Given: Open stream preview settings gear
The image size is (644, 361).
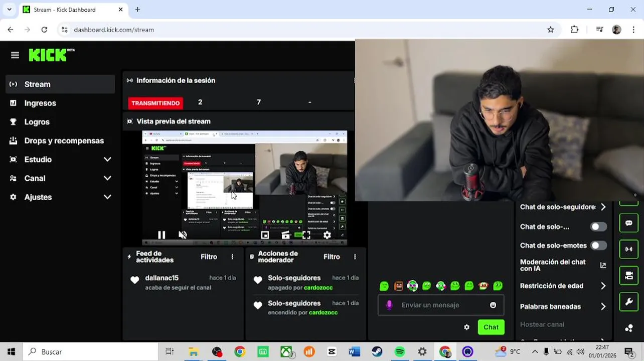Looking at the screenshot, I should [327, 235].
